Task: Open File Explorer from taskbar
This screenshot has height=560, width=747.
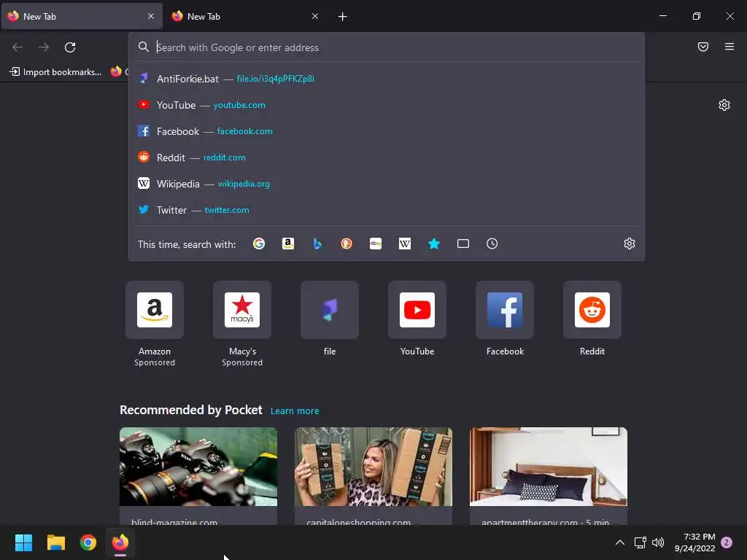Action: click(55, 542)
